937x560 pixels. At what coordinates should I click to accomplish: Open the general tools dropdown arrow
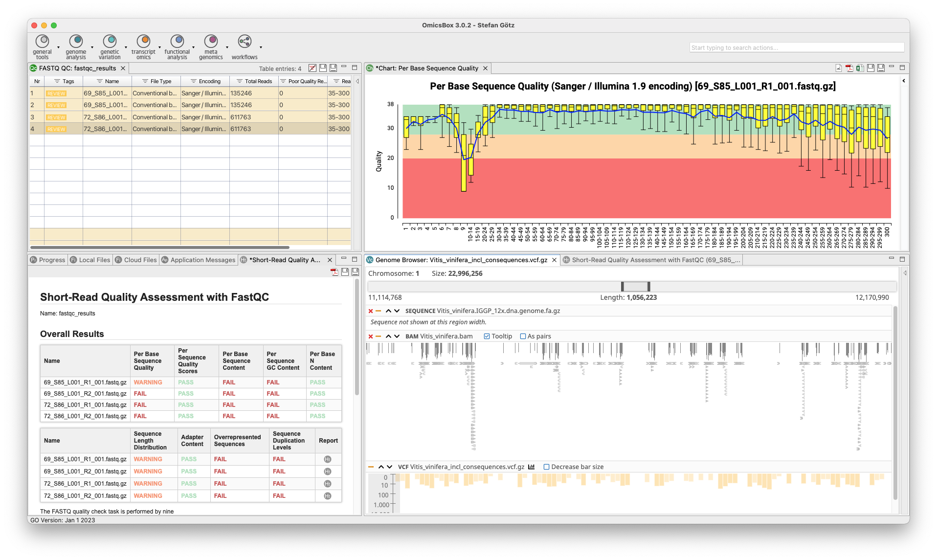(x=58, y=47)
